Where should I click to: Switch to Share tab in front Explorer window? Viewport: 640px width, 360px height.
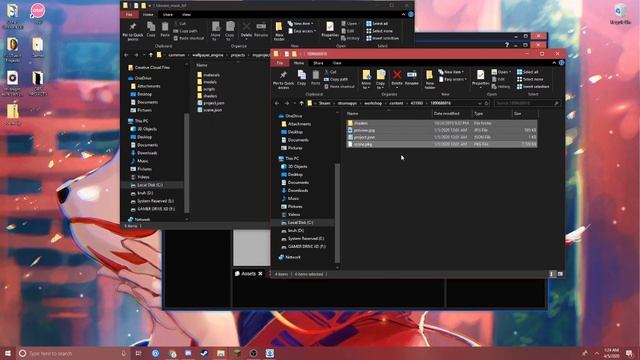(x=318, y=63)
